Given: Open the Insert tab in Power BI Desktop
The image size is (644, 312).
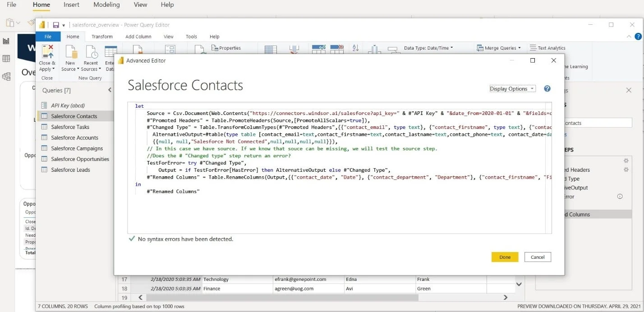Looking at the screenshot, I should [x=71, y=5].
